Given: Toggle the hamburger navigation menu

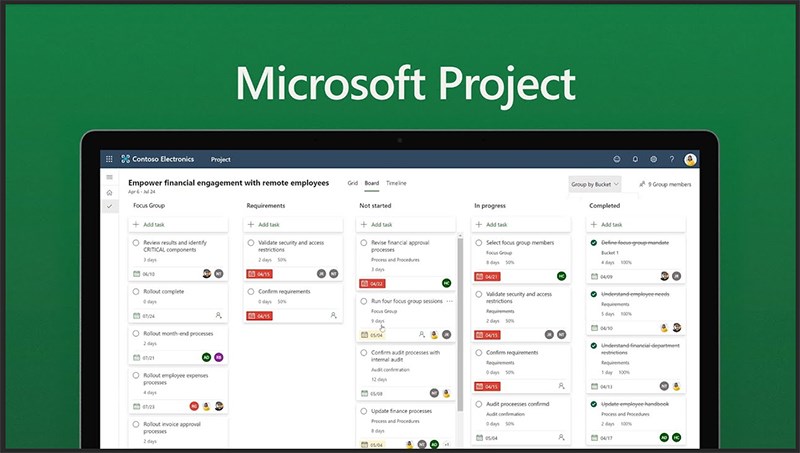Looking at the screenshot, I should [109, 177].
